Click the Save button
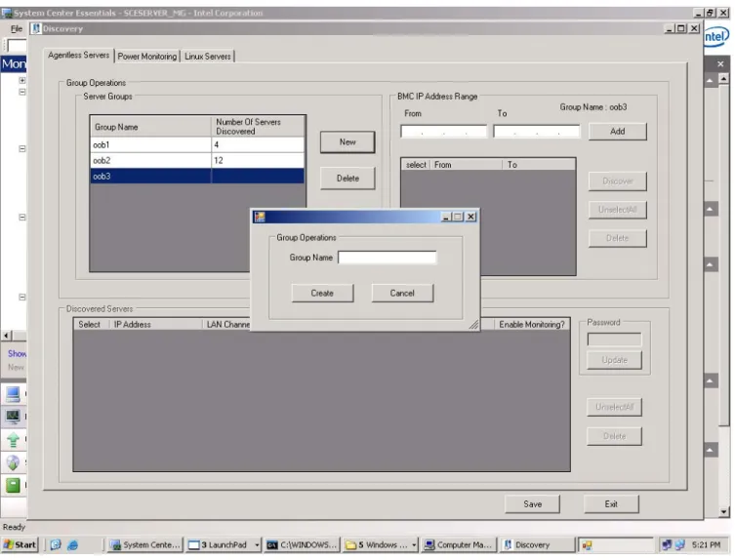Viewport: 735px width, 560px height. coord(532,504)
